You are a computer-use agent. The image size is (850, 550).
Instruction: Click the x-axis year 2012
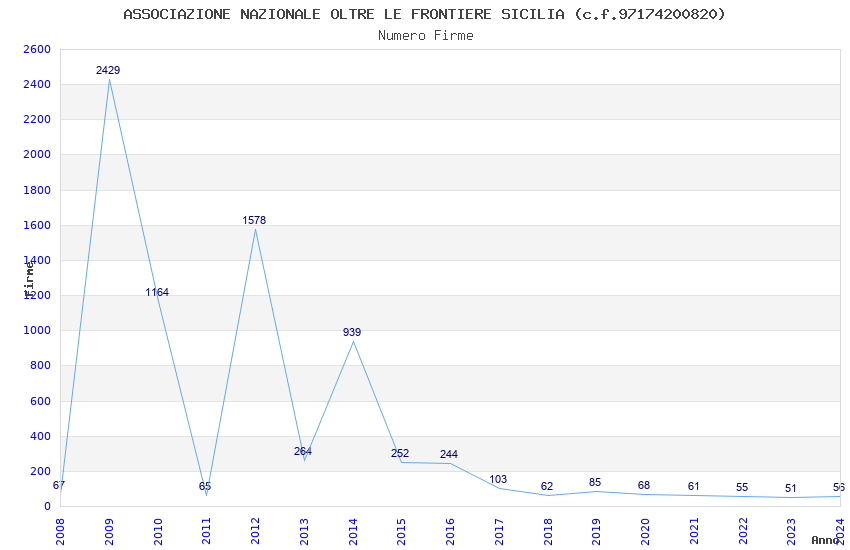(255, 531)
